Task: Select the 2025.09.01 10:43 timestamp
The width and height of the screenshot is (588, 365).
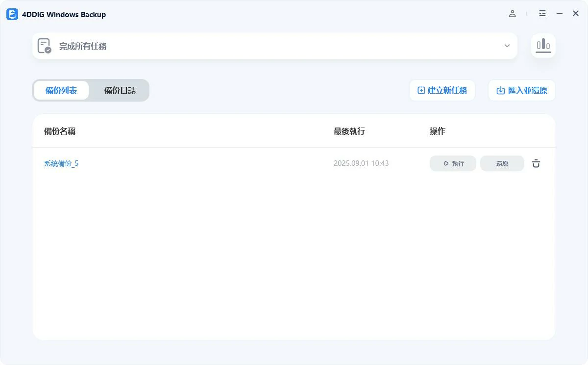Action: [361, 163]
